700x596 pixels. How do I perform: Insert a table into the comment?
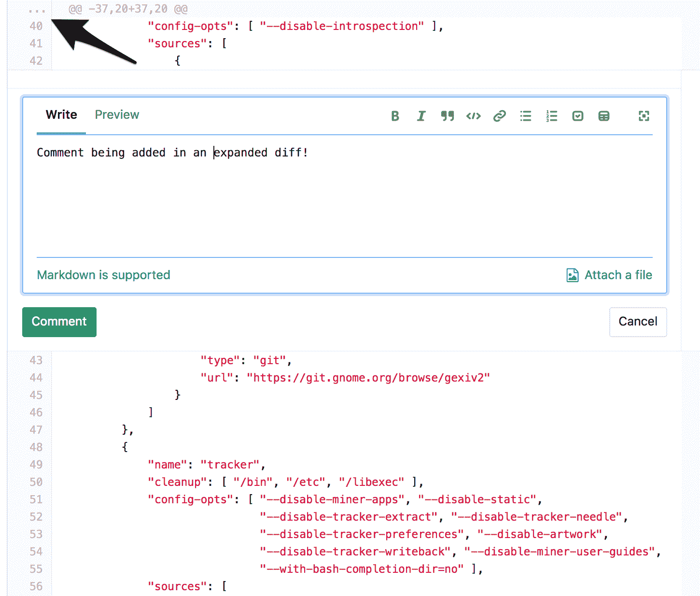coord(603,116)
